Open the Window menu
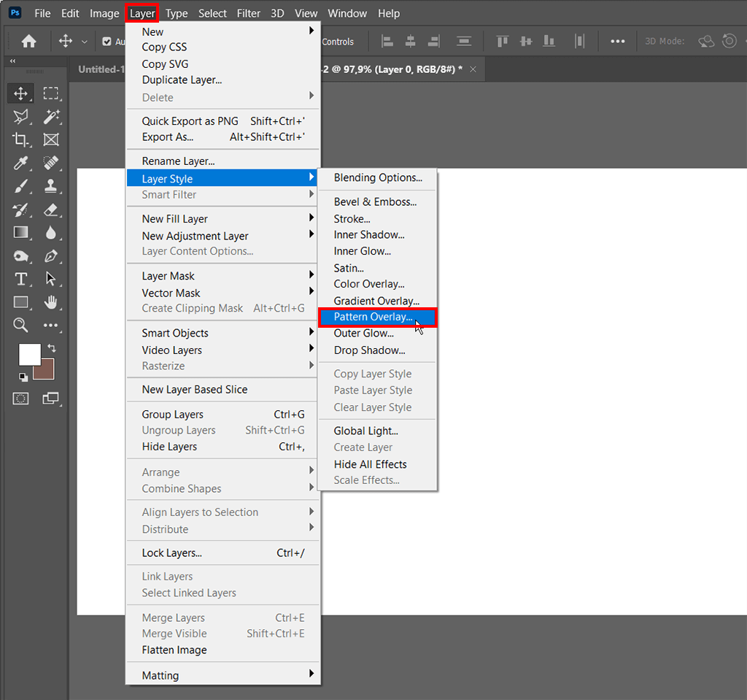Viewport: 747px width, 700px height. [347, 13]
